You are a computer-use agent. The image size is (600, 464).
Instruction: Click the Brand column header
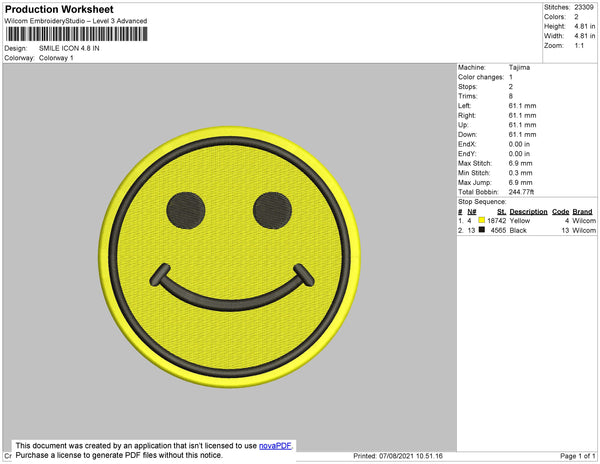[582, 212]
